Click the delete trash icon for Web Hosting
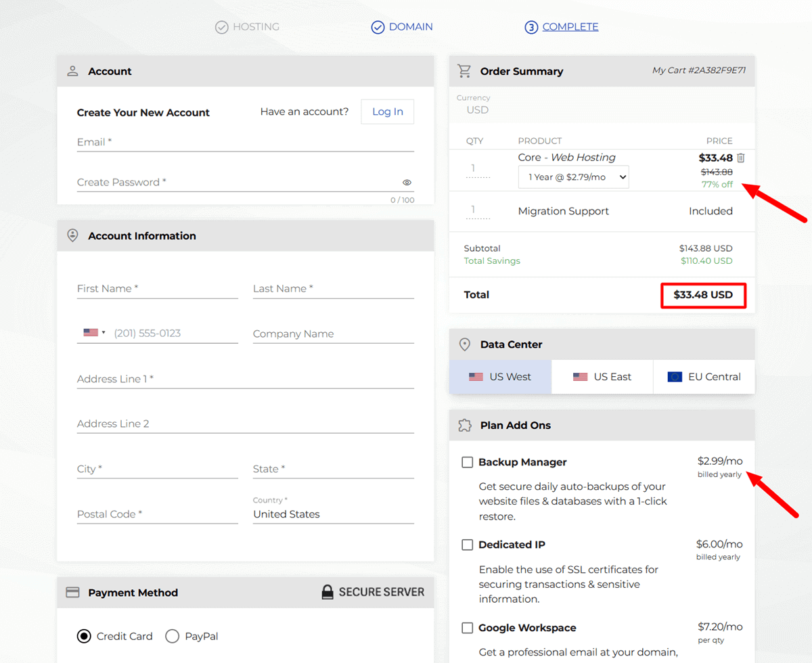 [x=740, y=157]
